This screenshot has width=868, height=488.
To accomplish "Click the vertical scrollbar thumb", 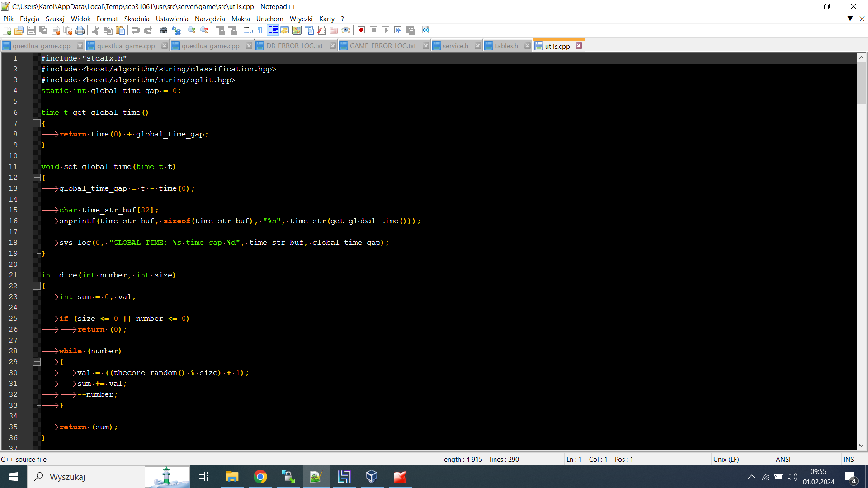I will click(x=861, y=84).
